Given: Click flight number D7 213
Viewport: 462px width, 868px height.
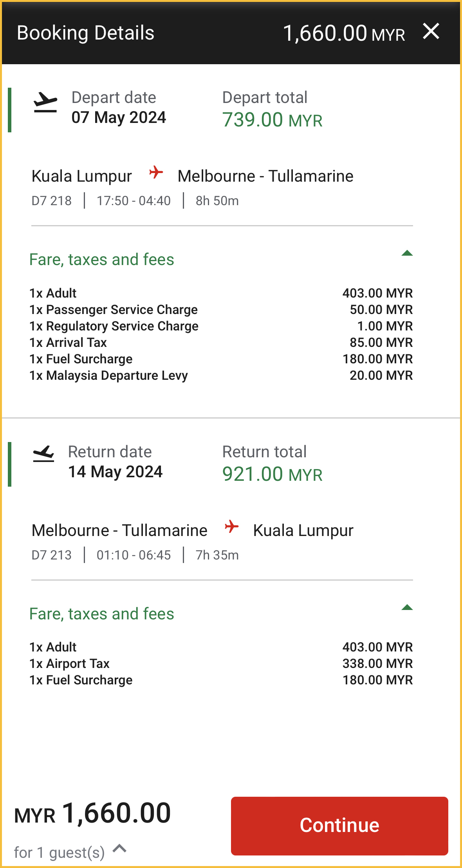Looking at the screenshot, I should (52, 555).
